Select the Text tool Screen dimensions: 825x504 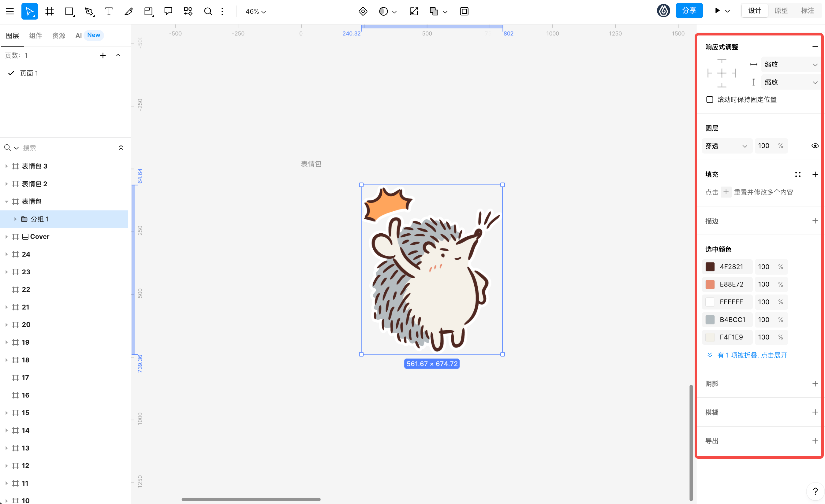coord(109,11)
